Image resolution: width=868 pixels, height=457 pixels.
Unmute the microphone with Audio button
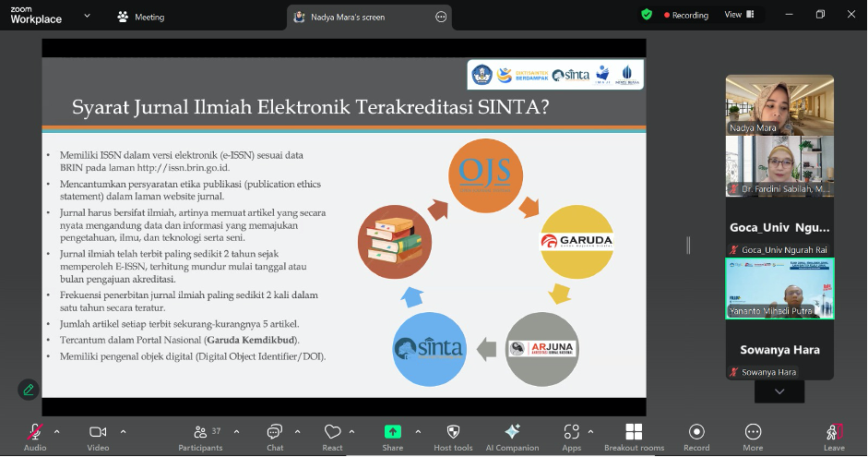click(35, 437)
